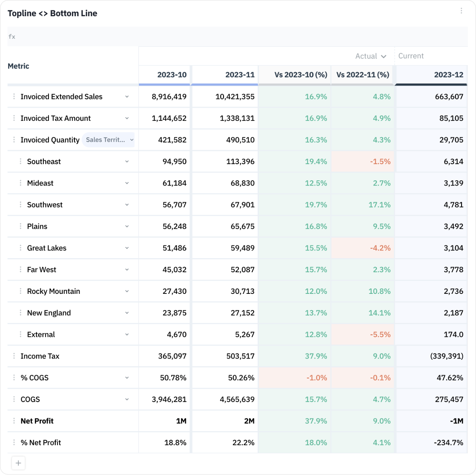476x475 pixels.
Task: Click the drag handle beside New England row
Action: point(20,313)
